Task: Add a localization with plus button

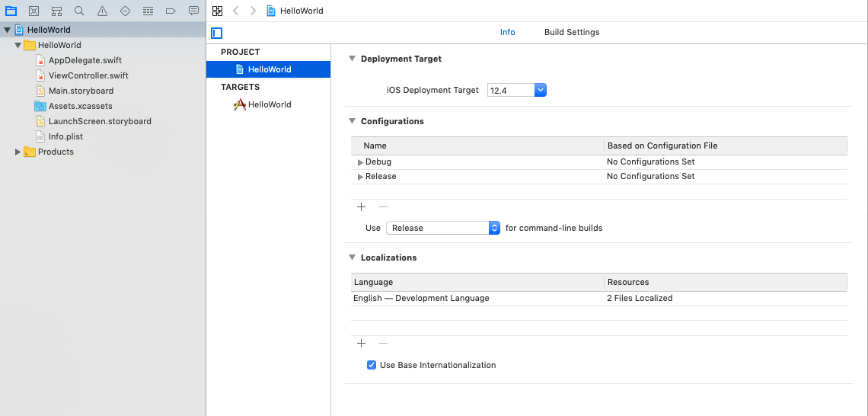Action: pyautogui.click(x=361, y=344)
